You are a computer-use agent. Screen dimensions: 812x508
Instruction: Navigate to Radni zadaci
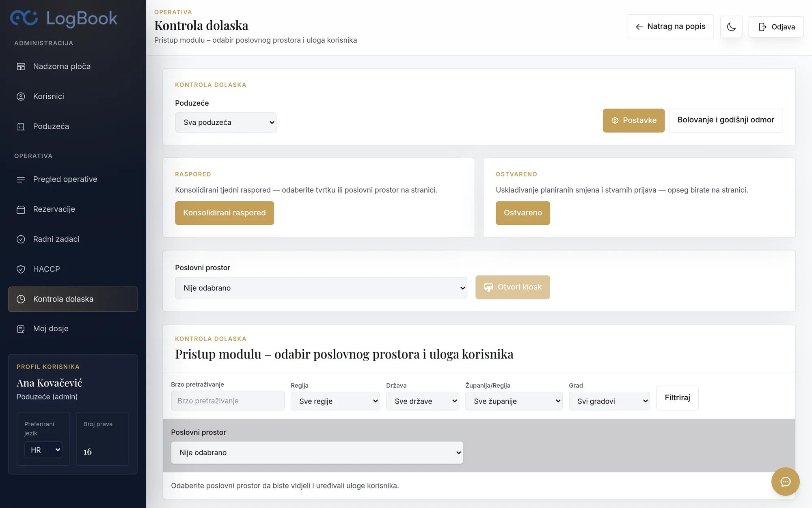(73, 239)
